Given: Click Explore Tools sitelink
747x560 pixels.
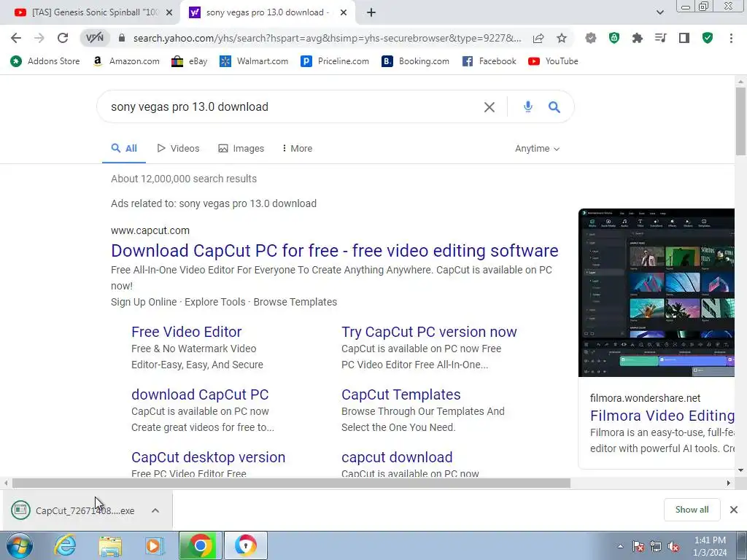Looking at the screenshot, I should tap(215, 302).
